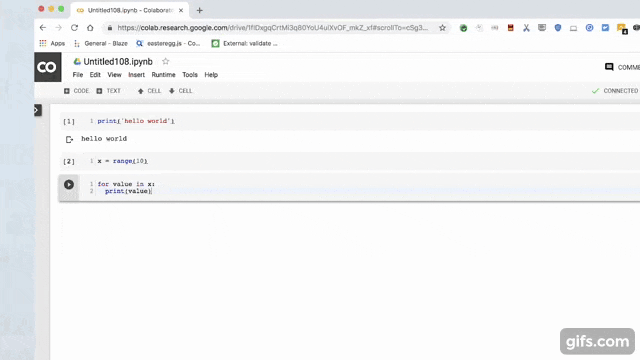Click the yellow badge extension icon
The height and width of the screenshot is (360, 640).
point(622,29)
